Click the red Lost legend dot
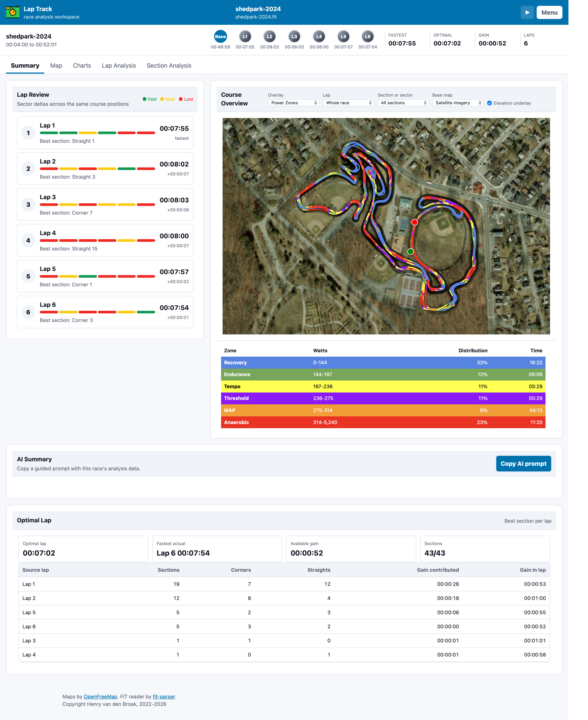Image resolution: width=588 pixels, height=720 pixels. 181,99
